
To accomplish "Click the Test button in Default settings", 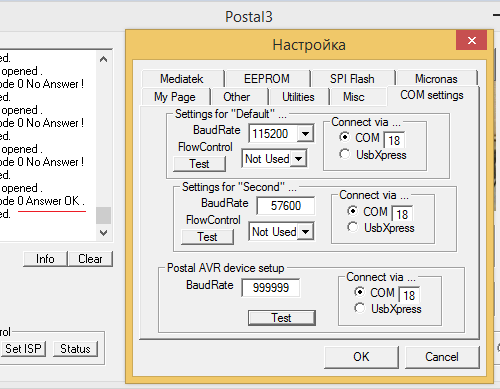I will pos(199,164).
